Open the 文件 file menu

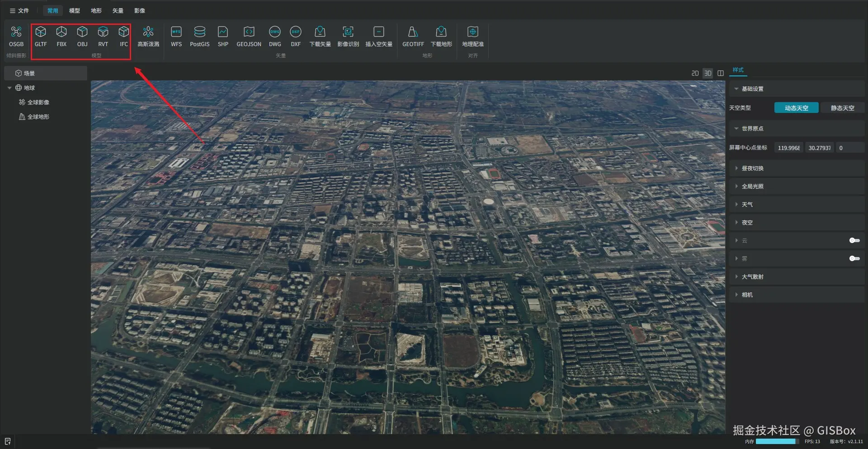point(19,10)
